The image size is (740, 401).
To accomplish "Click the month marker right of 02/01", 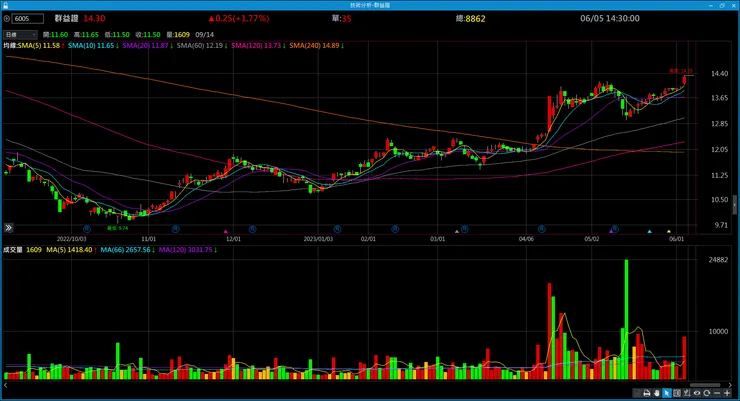I will point(395,229).
